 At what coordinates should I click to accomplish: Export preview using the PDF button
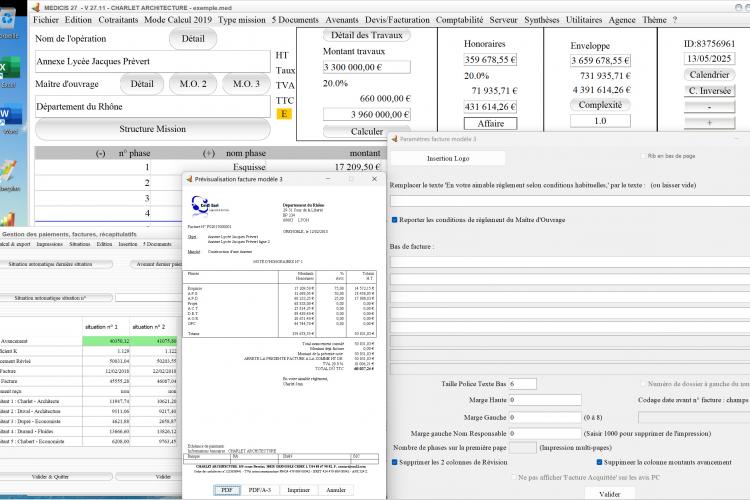[227, 490]
